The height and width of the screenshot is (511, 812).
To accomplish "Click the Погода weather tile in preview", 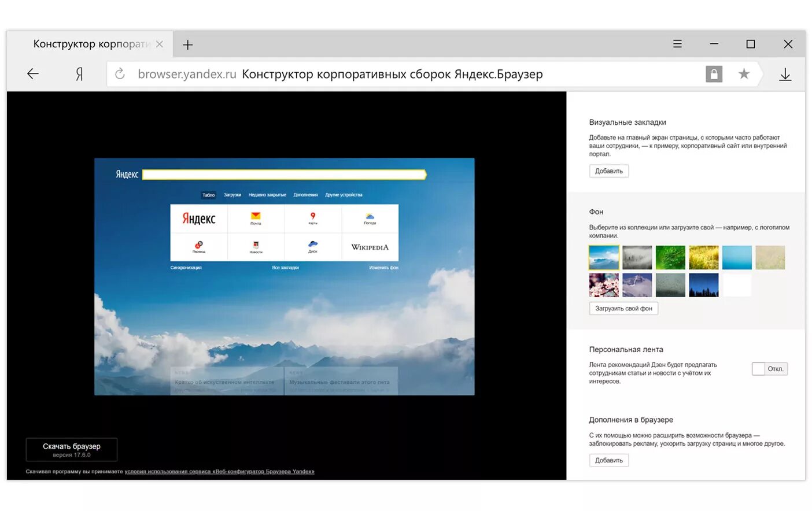I will tap(370, 219).
